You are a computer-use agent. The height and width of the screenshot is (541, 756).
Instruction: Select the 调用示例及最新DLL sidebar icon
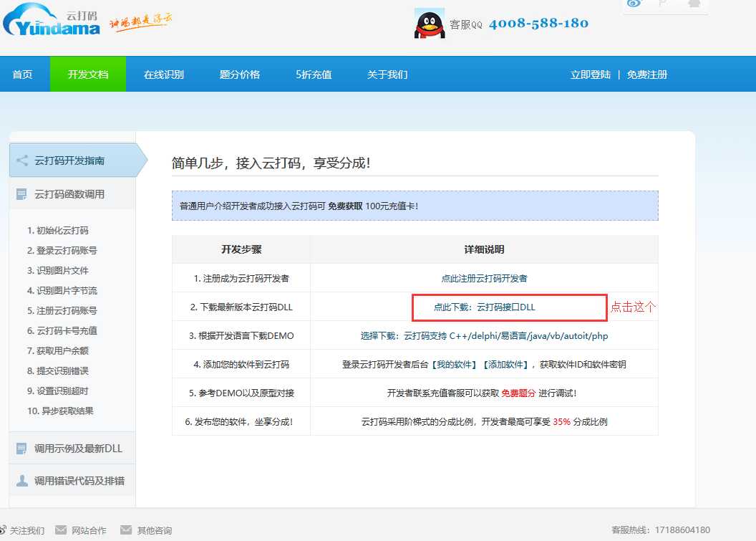[x=21, y=447]
